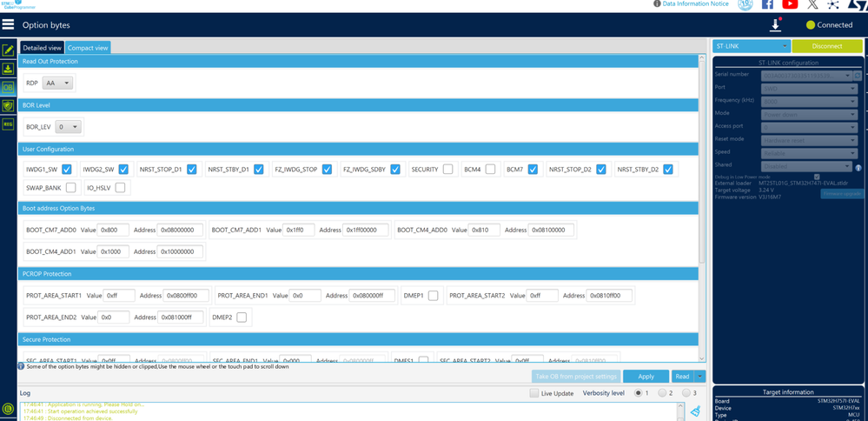The height and width of the screenshot is (421, 868).
Task: Clear the log with broom icon
Action: 696,411
